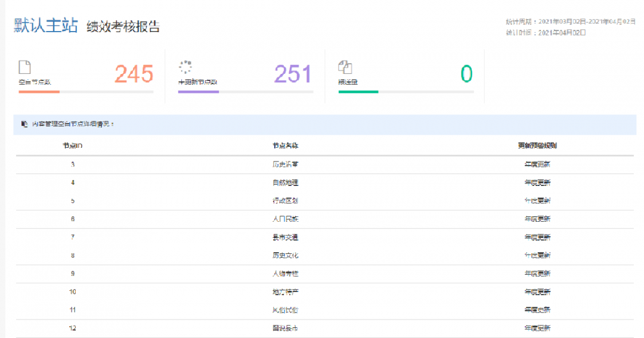The image size is (644, 338).
Task: Select the 自然地理 node name
Action: (x=285, y=182)
